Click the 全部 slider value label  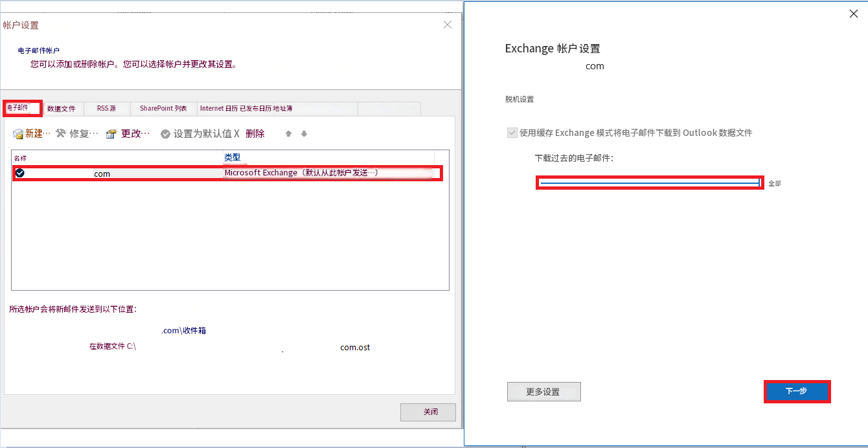[775, 184]
